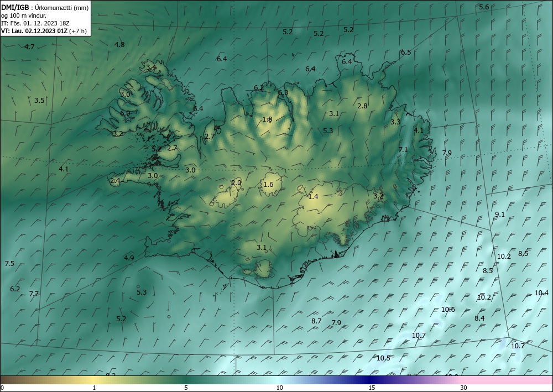Click the 10.4 value label

[x=542, y=292]
